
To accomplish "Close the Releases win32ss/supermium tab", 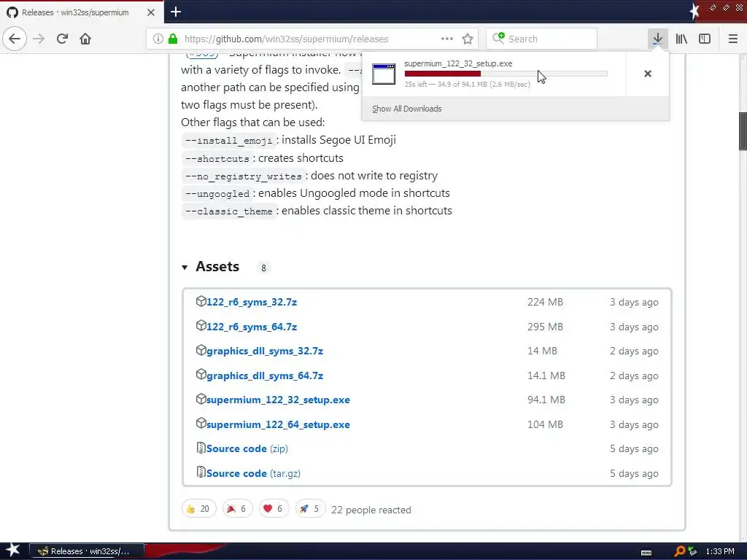I will [x=151, y=12].
